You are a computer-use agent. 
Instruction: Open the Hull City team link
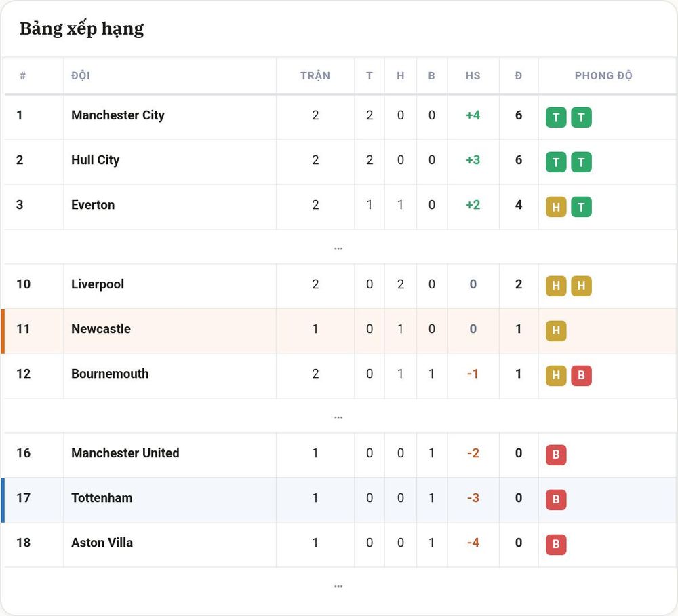tap(95, 160)
